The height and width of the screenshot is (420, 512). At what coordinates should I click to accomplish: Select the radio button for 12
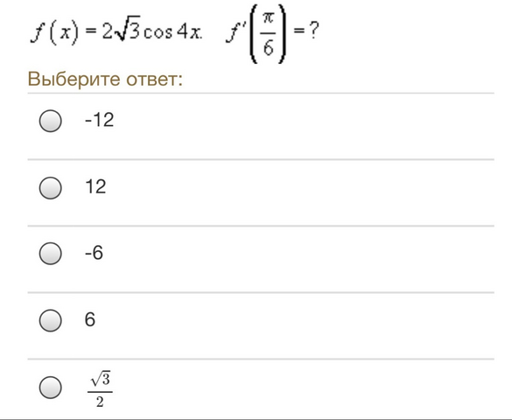pyautogui.click(x=50, y=187)
